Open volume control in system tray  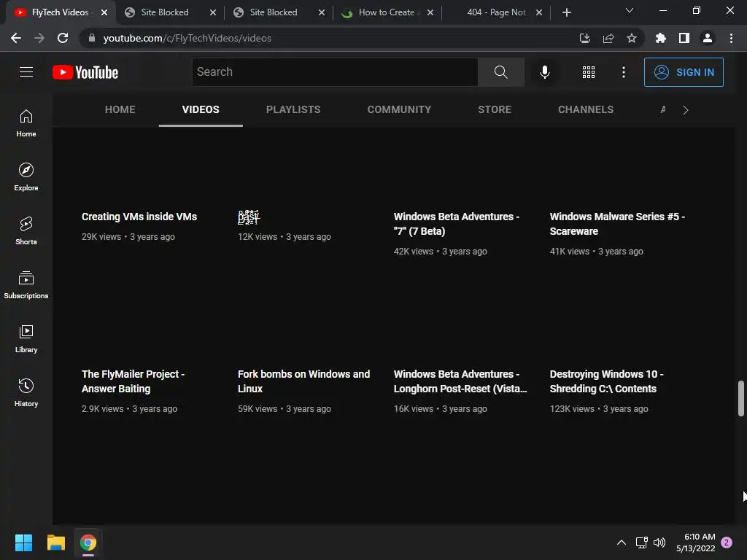click(659, 542)
